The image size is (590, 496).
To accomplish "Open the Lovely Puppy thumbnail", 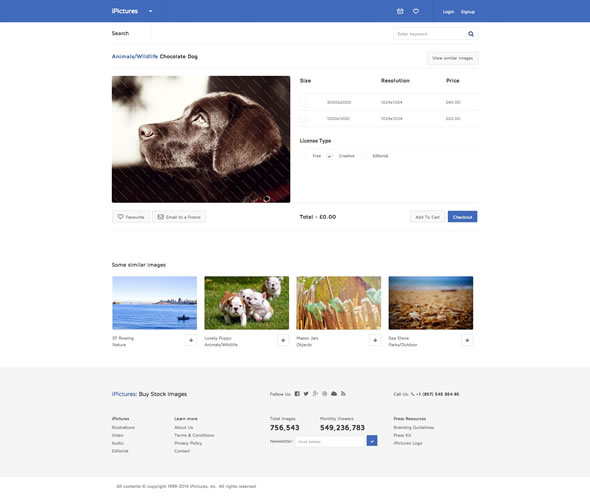I will coord(246,303).
